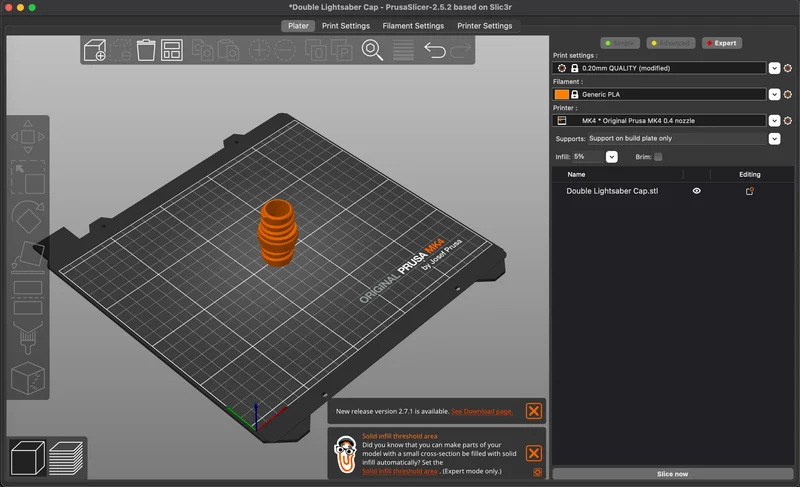Switch to Expert mode
The height and width of the screenshot is (487, 800).
click(x=722, y=43)
